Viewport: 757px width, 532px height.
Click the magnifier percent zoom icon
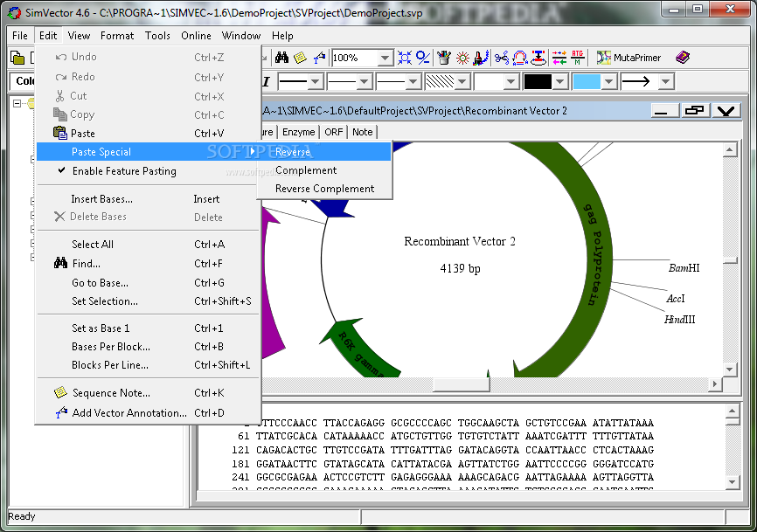pos(423,58)
